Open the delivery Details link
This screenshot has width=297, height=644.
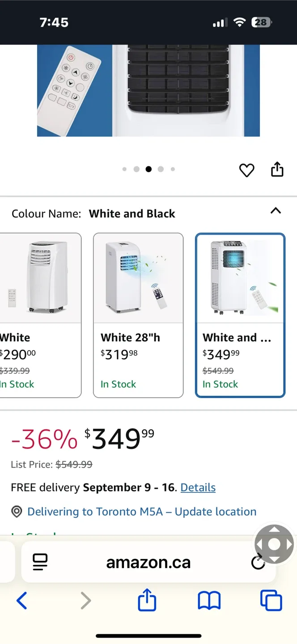(x=198, y=487)
